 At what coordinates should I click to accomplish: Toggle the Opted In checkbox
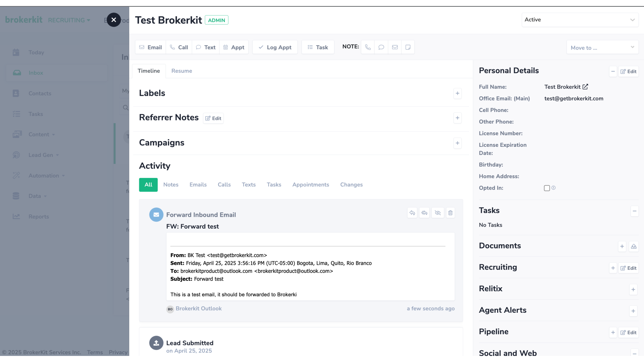coord(547,188)
